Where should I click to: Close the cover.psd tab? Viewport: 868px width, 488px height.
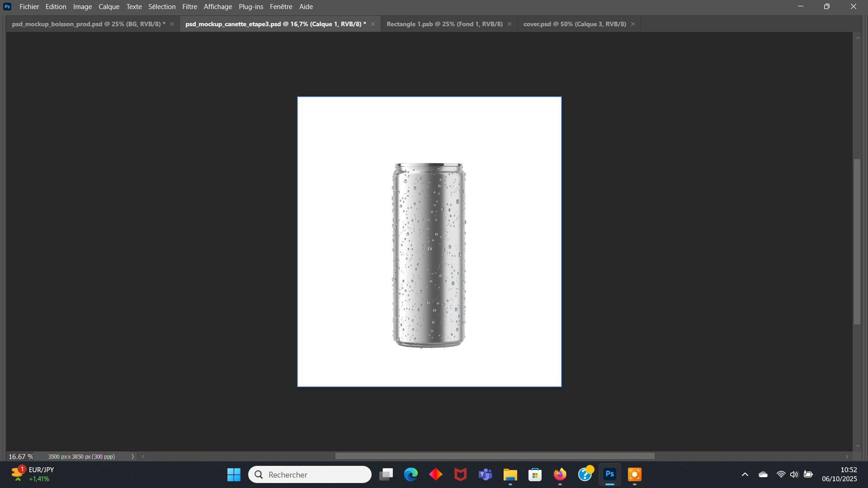coord(633,24)
